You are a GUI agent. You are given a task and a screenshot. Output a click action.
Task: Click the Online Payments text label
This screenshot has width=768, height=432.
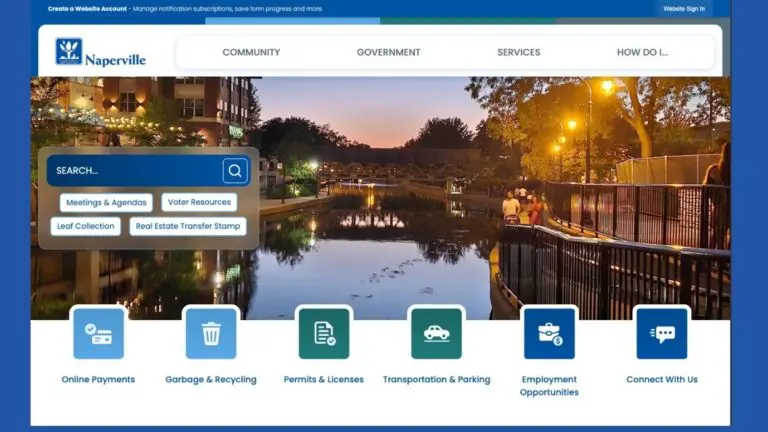[98, 379]
